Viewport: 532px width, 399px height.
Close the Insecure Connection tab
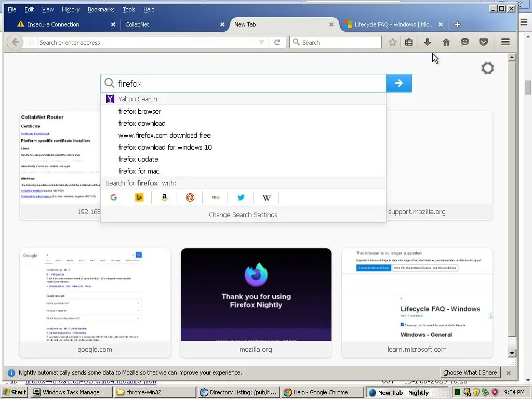tap(113, 24)
